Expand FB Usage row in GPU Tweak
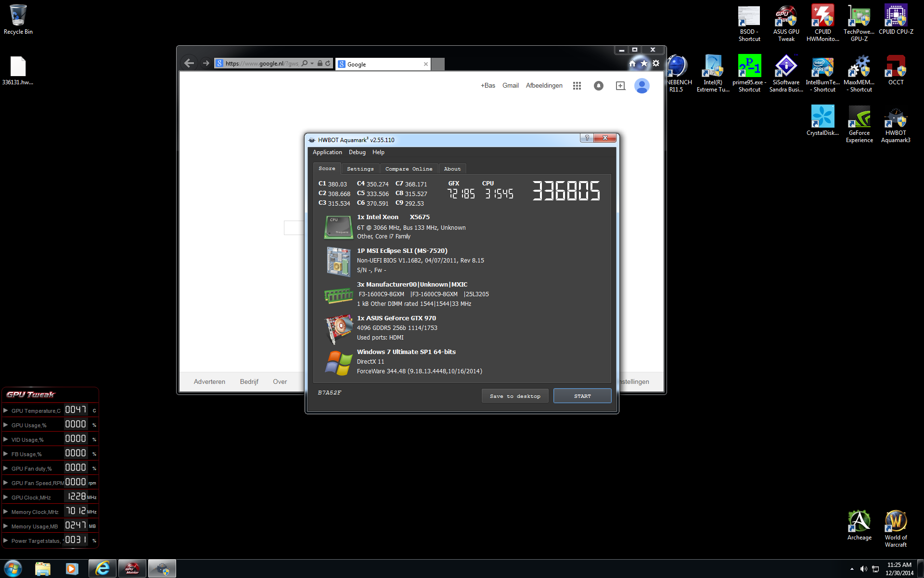Image resolution: width=924 pixels, height=578 pixels. (6, 454)
